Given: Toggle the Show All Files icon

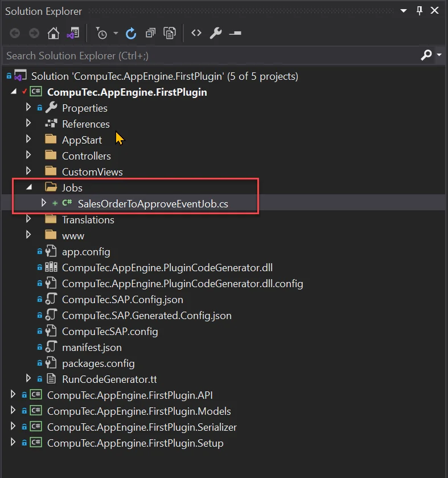Looking at the screenshot, I should pyautogui.click(x=170, y=34).
